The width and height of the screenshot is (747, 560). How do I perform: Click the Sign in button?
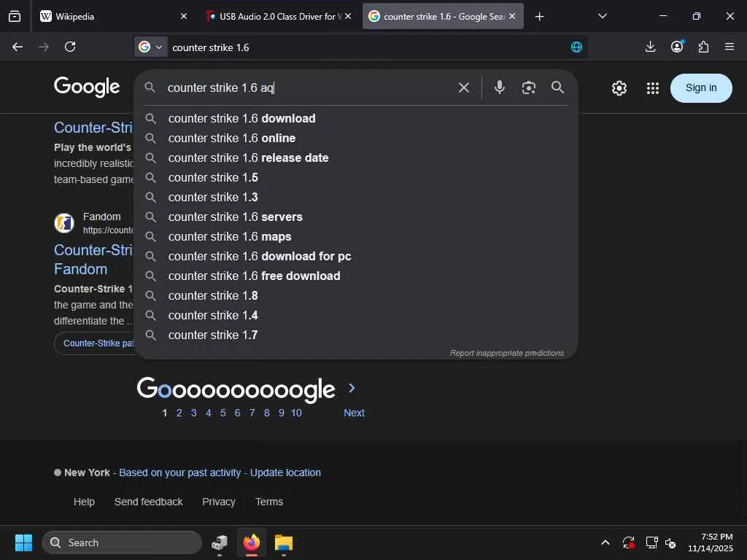click(701, 88)
